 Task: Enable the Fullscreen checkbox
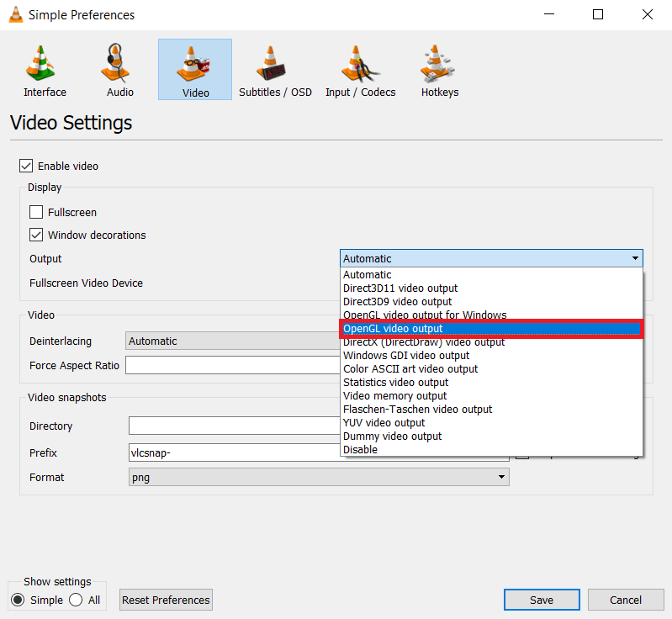click(x=36, y=212)
